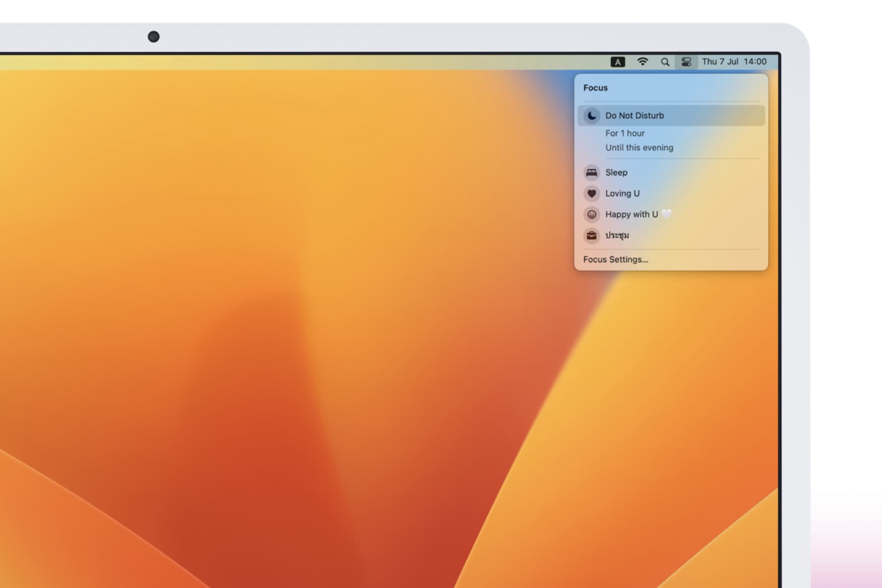Image resolution: width=882 pixels, height=588 pixels.
Task: Click the Focus panel header title
Action: pyautogui.click(x=595, y=88)
